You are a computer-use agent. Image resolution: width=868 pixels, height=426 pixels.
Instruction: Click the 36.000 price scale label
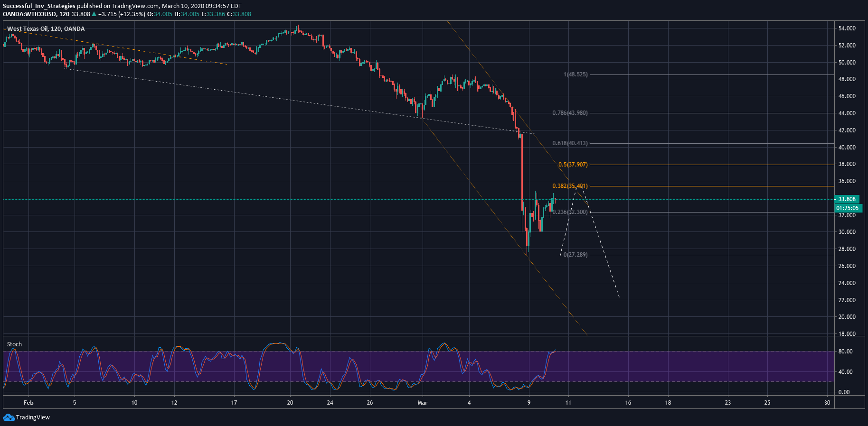[x=847, y=181]
